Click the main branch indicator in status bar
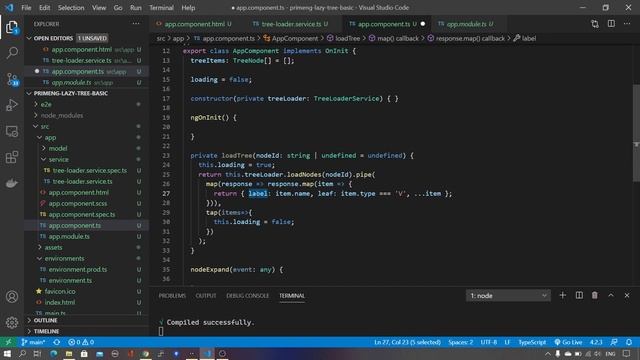 point(33,342)
